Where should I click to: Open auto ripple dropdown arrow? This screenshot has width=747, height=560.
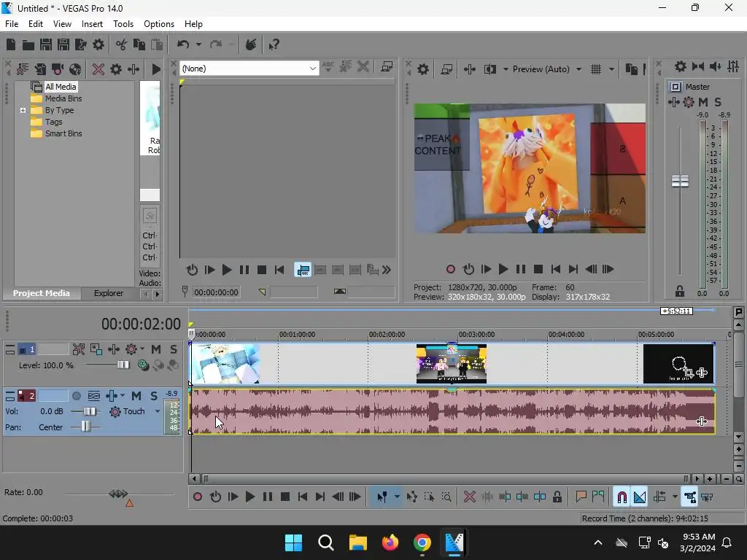pos(675,497)
